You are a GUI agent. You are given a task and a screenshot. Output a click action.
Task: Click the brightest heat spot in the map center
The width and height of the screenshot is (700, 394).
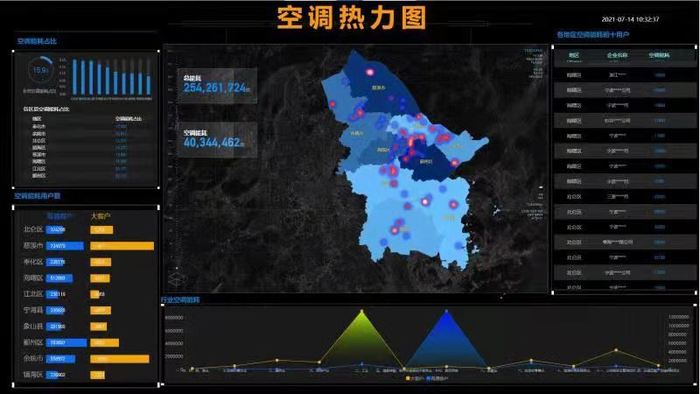click(x=412, y=142)
